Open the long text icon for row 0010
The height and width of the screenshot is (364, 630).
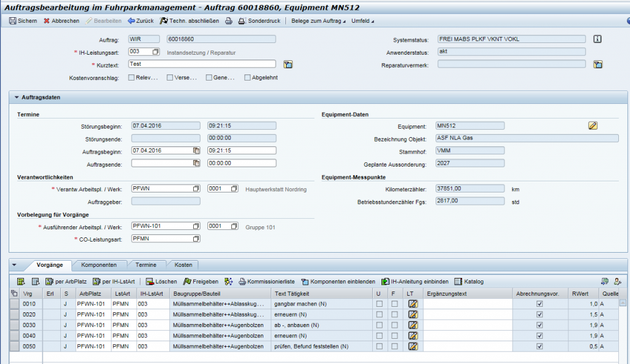(x=413, y=304)
